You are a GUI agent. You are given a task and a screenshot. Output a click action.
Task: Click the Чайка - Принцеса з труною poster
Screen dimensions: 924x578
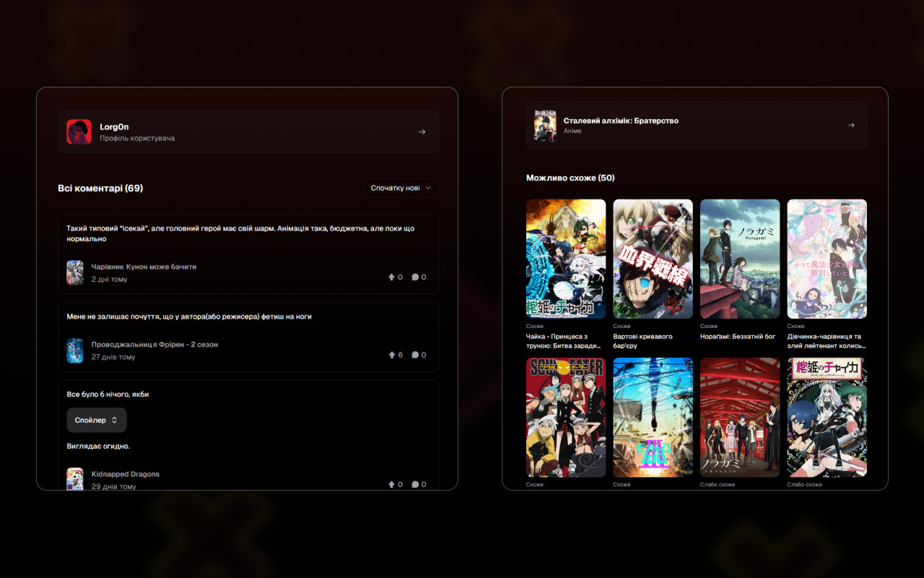tap(566, 259)
